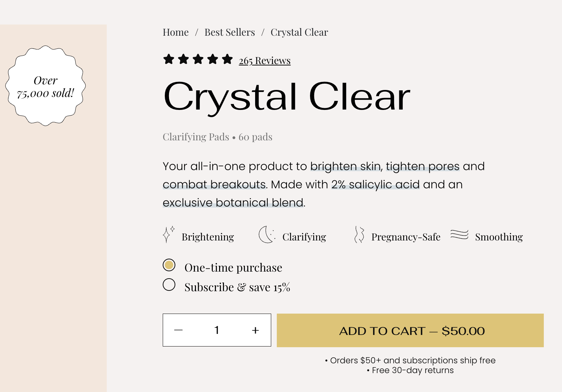Go to Home breadcrumb
The width and height of the screenshot is (562, 392).
click(x=176, y=32)
